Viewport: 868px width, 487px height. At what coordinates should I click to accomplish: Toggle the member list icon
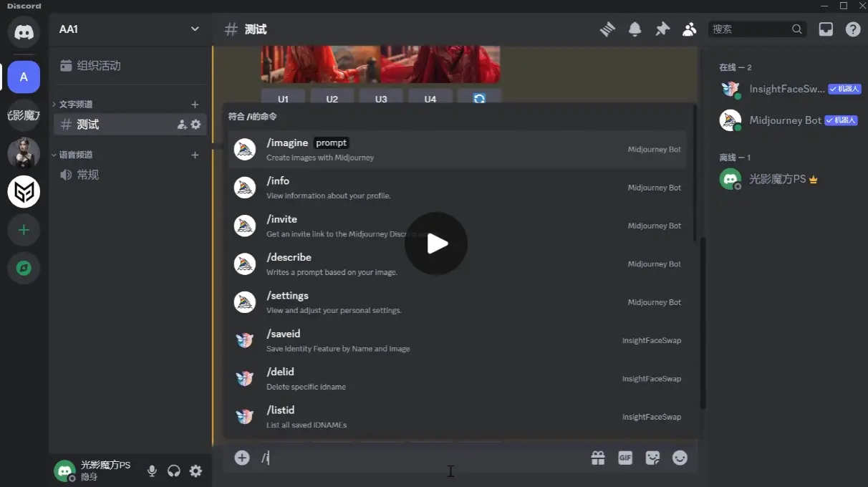[690, 29]
